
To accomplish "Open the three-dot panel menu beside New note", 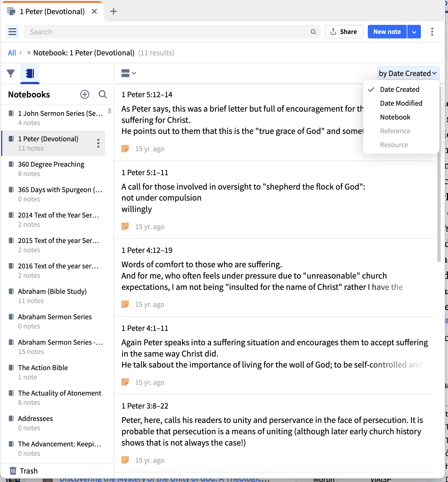I will point(432,32).
